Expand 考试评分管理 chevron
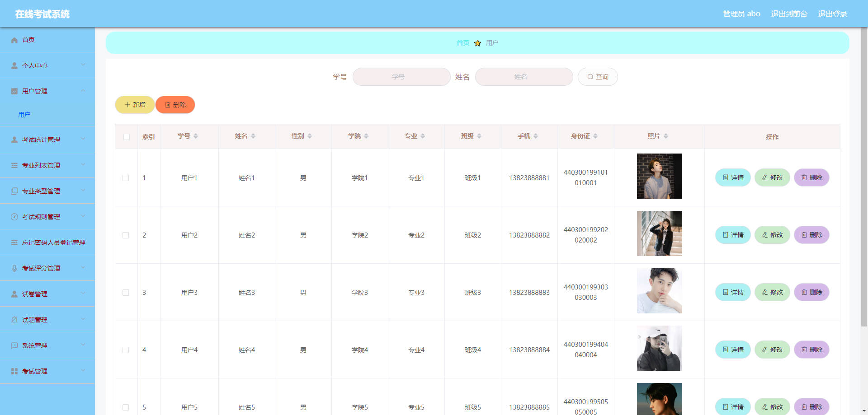 [83, 268]
